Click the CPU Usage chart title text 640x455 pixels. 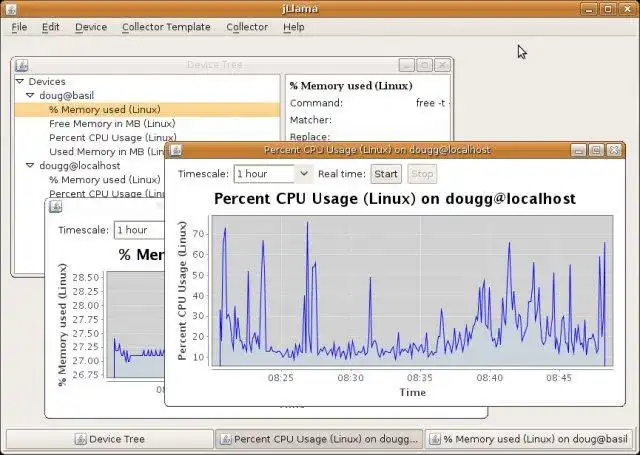pos(395,199)
